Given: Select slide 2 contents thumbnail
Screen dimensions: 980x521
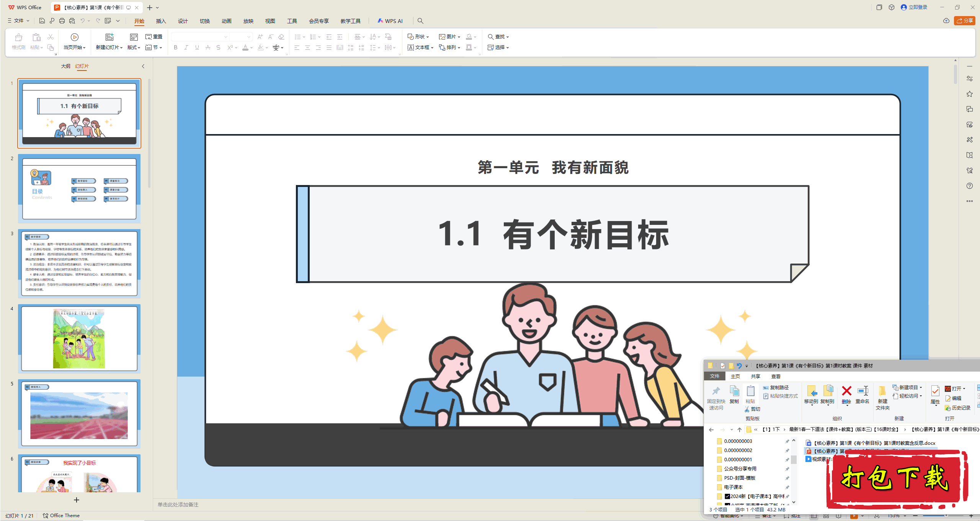Looking at the screenshot, I should [x=79, y=188].
